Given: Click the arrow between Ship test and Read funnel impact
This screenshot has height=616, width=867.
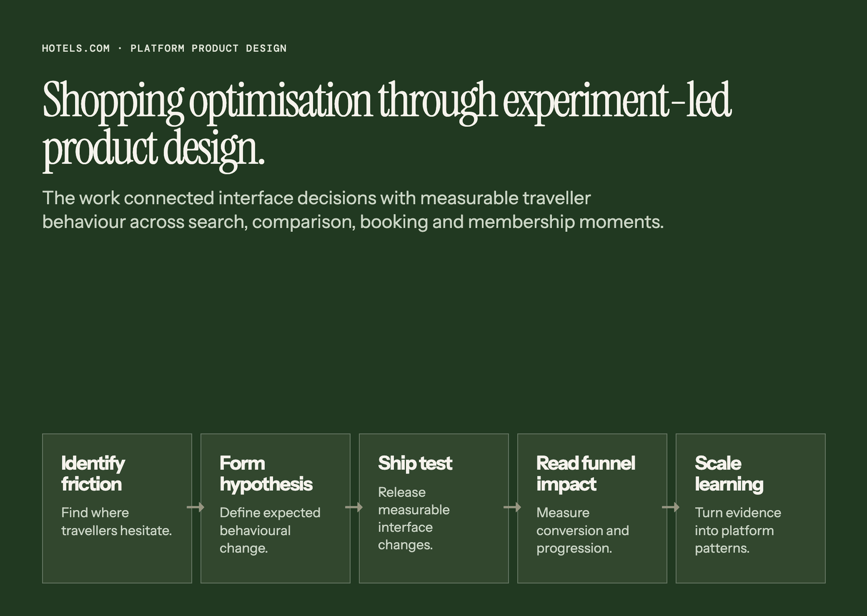Looking at the screenshot, I should click(x=513, y=507).
